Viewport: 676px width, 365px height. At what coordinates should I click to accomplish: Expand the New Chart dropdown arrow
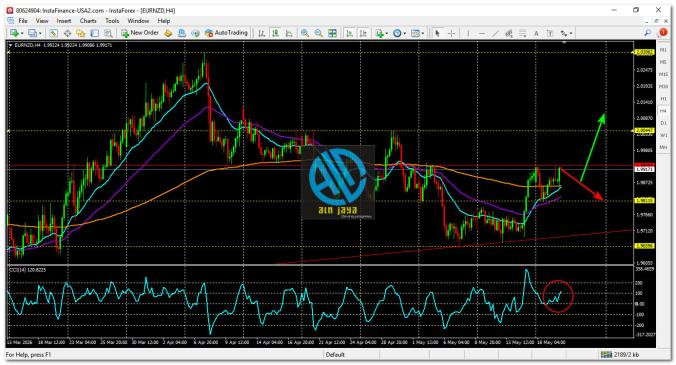tap(22, 33)
